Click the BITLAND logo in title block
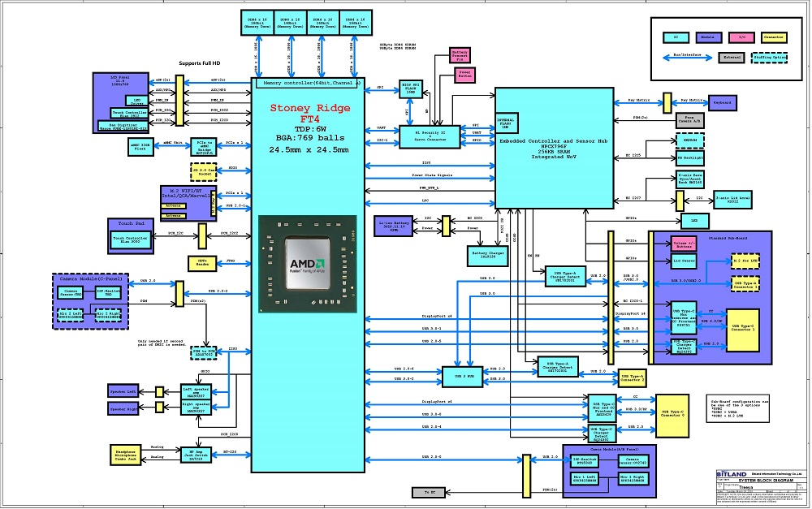 (732, 474)
